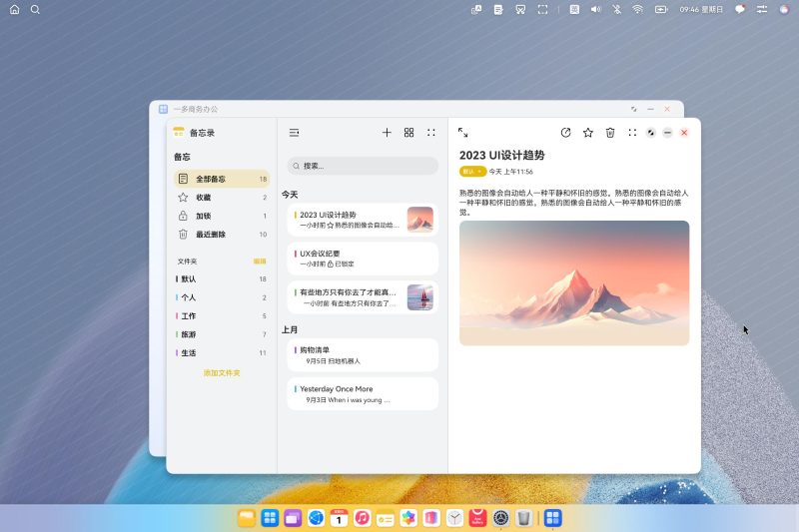
Task: Select the 生活 folder
Action: [x=222, y=352]
